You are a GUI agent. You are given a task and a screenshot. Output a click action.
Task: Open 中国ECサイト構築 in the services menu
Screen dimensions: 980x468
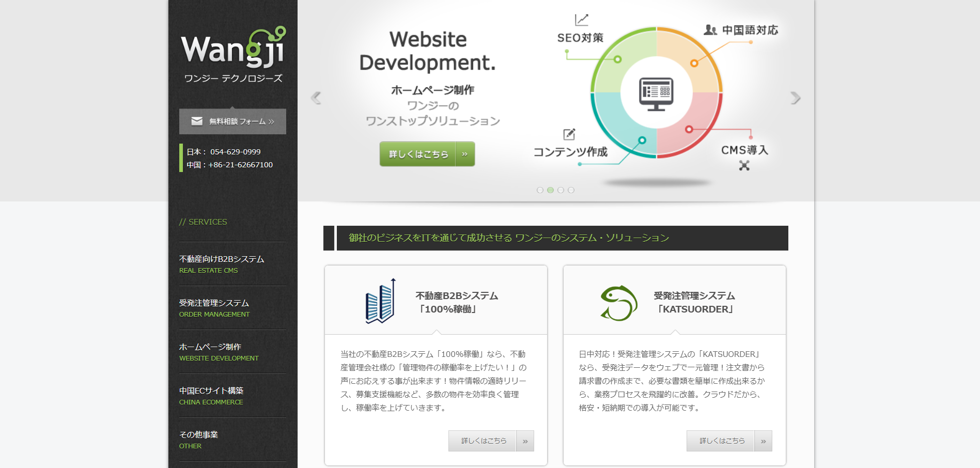(x=211, y=391)
